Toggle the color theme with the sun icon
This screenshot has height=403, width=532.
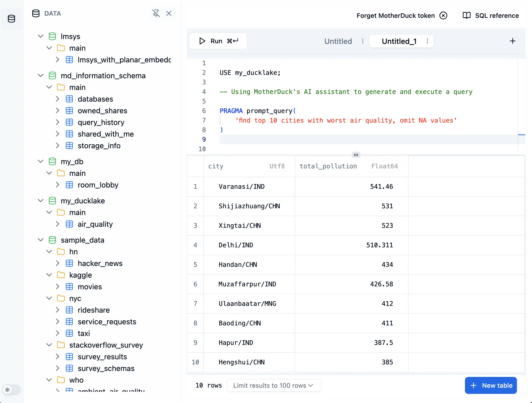pyautogui.click(x=8, y=390)
